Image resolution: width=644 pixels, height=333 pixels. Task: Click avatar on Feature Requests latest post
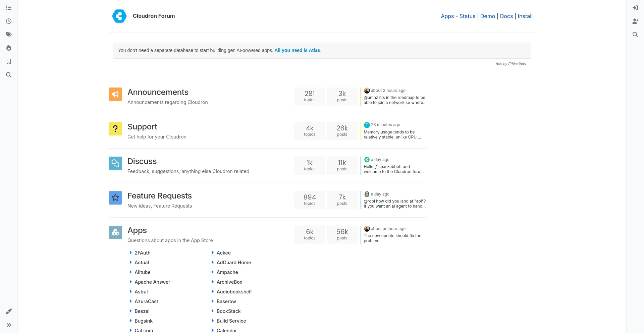click(367, 194)
